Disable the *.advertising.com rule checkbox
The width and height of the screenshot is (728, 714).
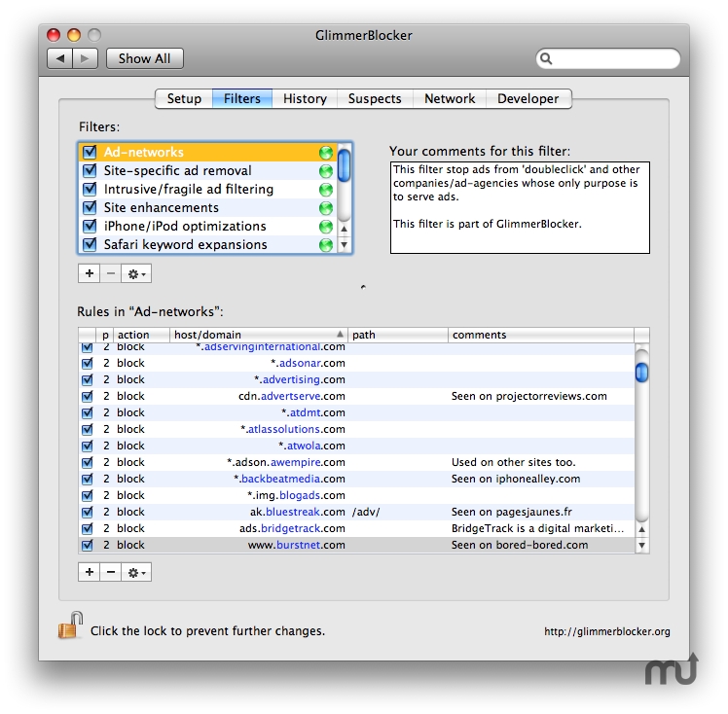tap(87, 380)
